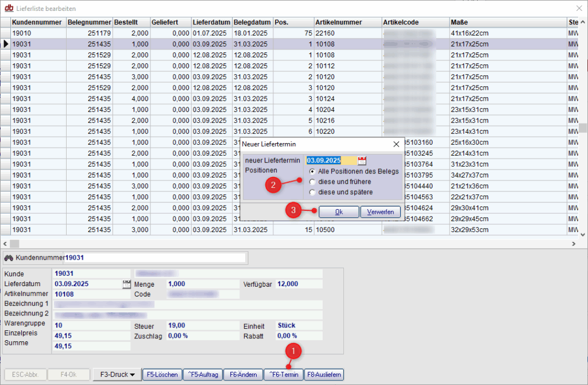Click the Pos. column header

[x=293, y=22]
